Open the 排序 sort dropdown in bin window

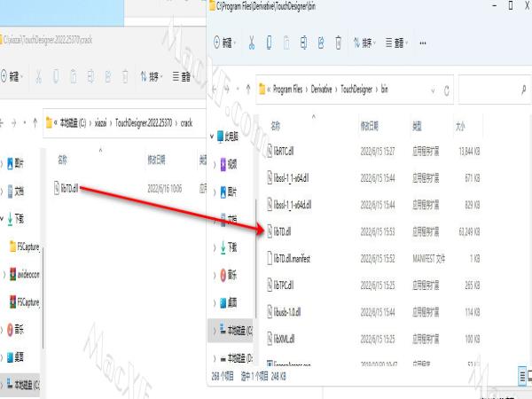364,43
